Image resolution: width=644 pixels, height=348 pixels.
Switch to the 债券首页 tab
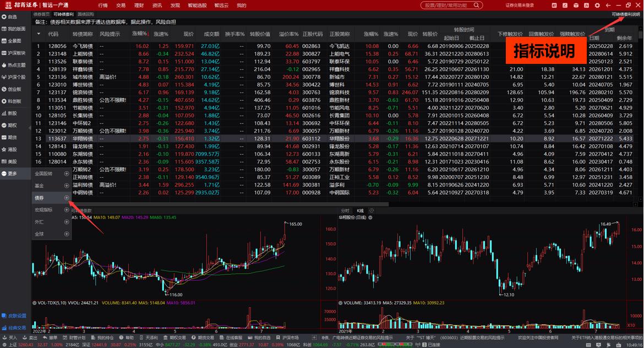pyautogui.click(x=41, y=14)
